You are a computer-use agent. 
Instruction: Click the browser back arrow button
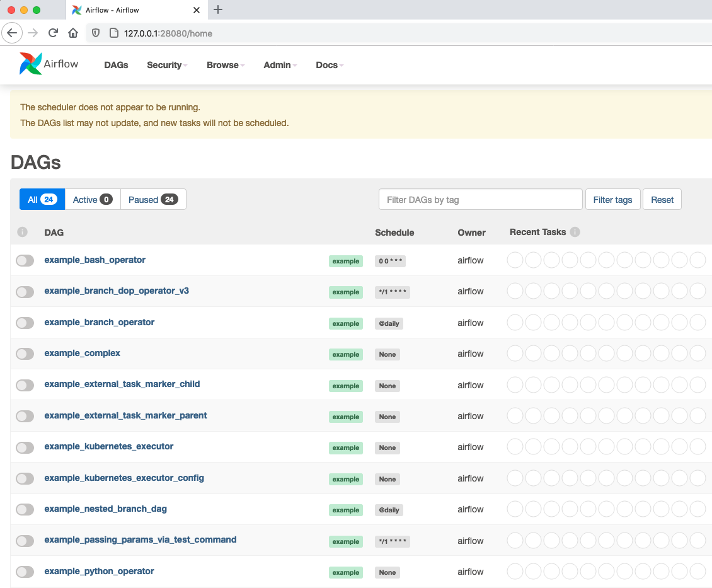click(12, 33)
